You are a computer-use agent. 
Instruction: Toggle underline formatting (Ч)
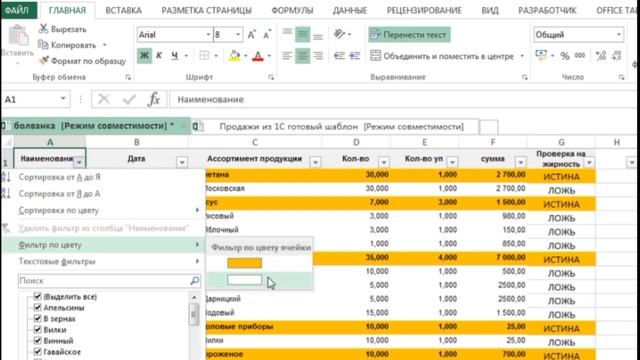(175, 56)
